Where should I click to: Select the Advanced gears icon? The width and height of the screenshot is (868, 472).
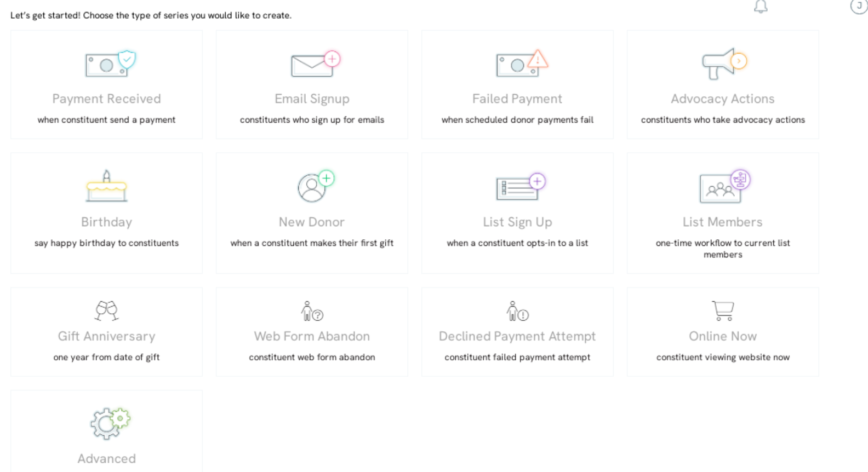pos(110,423)
